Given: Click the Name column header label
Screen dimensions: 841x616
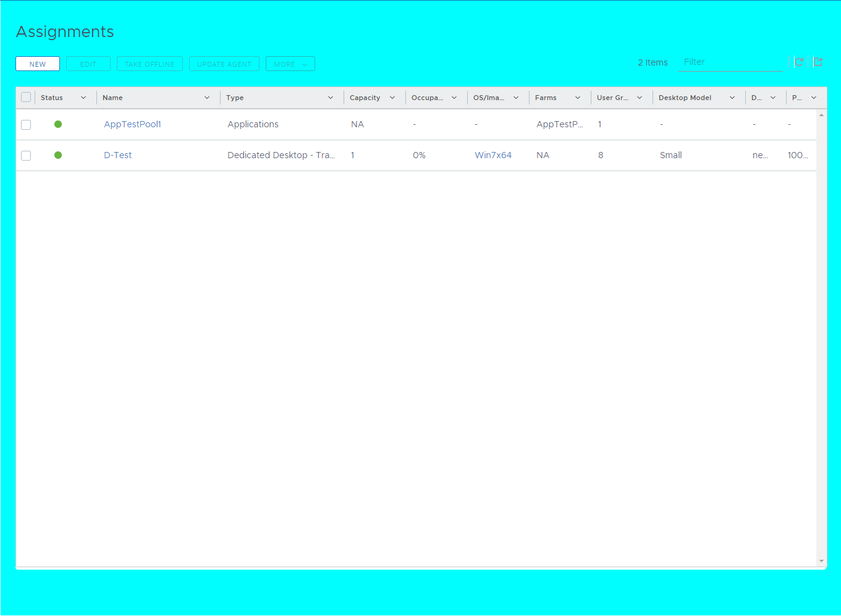Looking at the screenshot, I should (112, 98).
